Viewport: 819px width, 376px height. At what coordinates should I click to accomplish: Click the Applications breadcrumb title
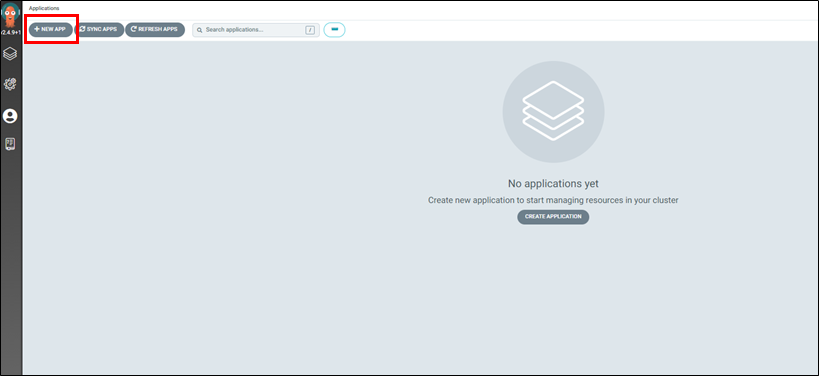coord(44,8)
